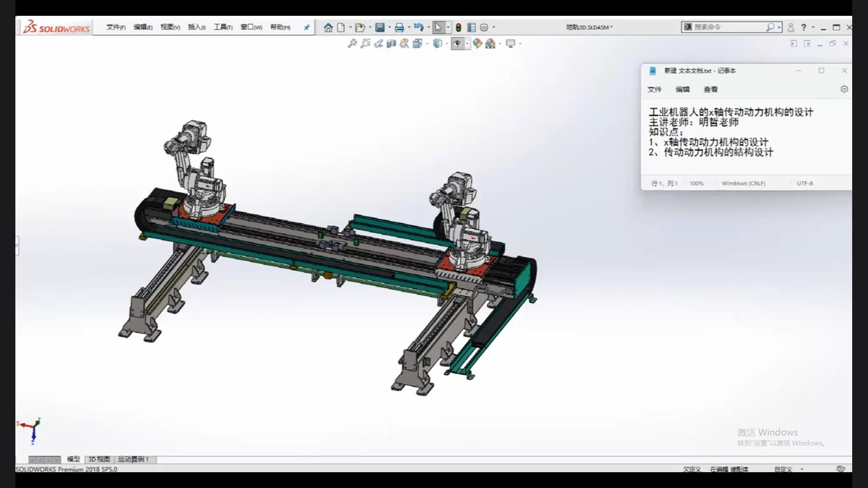
Task: Open the Options gear in SolidWorks toolbar
Action: [x=484, y=28]
